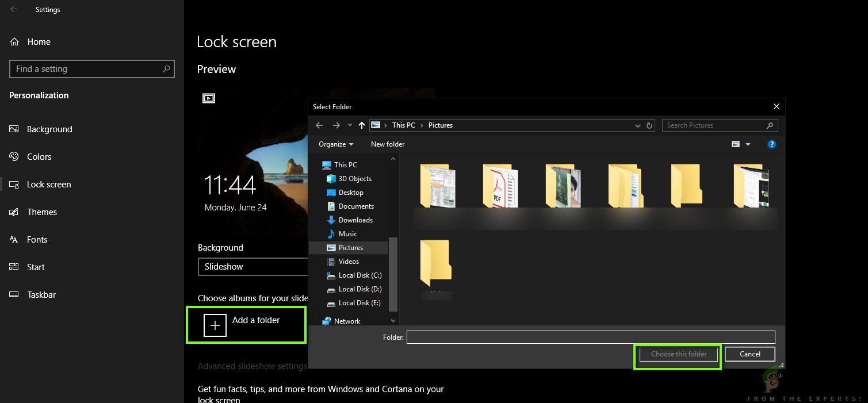Open the Help question mark in dialog
The height and width of the screenshot is (403, 868).
pos(772,144)
